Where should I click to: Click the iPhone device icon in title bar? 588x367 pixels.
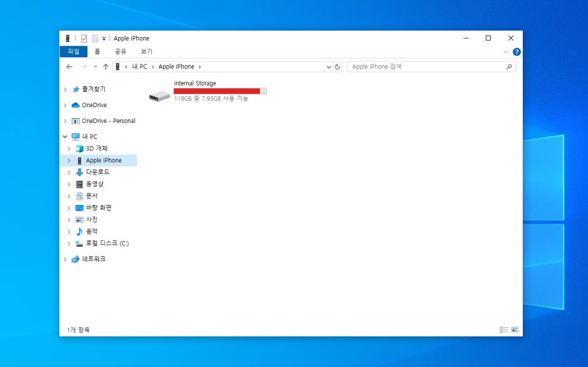[68, 38]
